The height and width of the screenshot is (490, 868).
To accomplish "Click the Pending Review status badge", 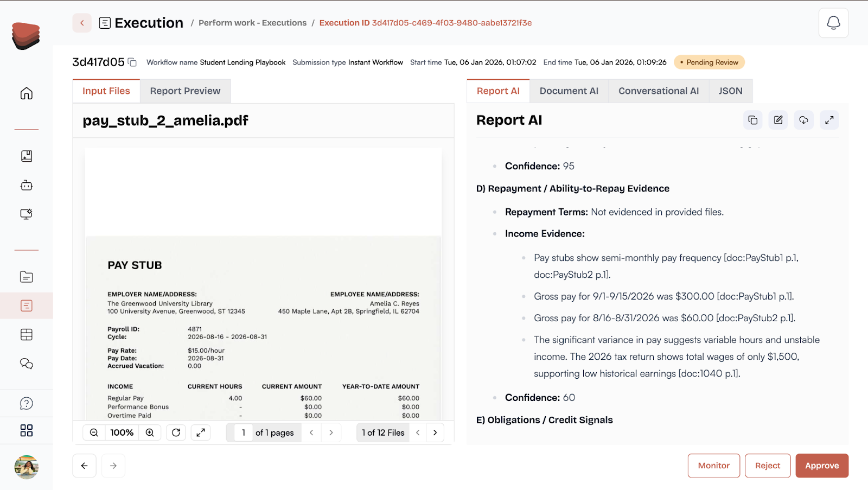I will pyautogui.click(x=709, y=62).
